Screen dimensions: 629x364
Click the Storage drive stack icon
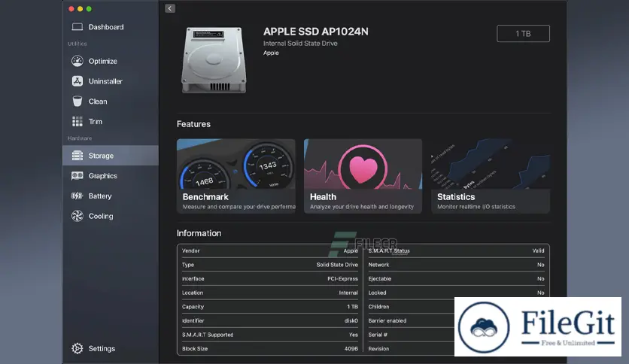click(77, 156)
